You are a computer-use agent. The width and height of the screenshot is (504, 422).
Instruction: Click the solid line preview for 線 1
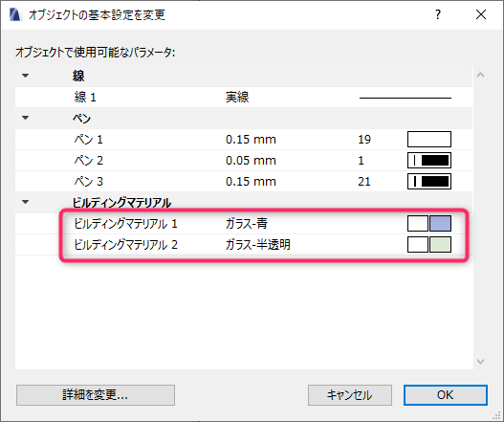tap(405, 98)
